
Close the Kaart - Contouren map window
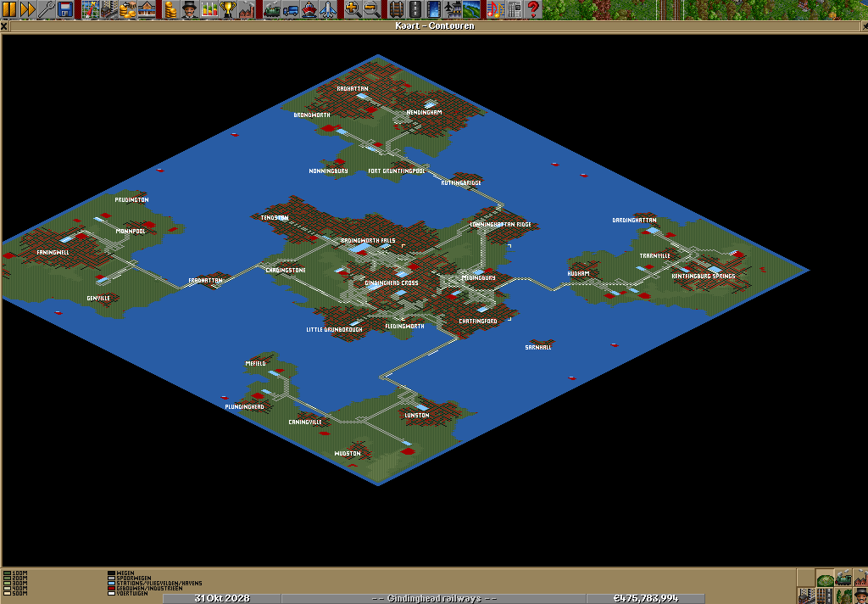4,26
